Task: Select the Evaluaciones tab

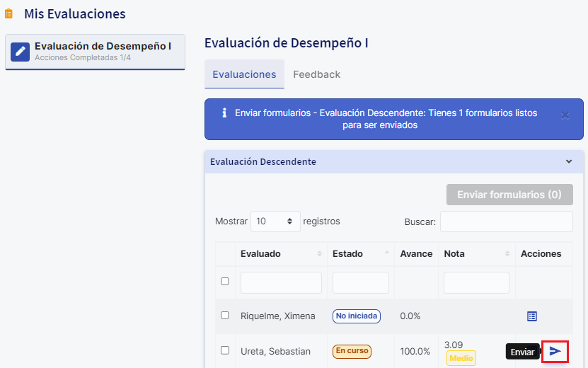Action: 244,74
